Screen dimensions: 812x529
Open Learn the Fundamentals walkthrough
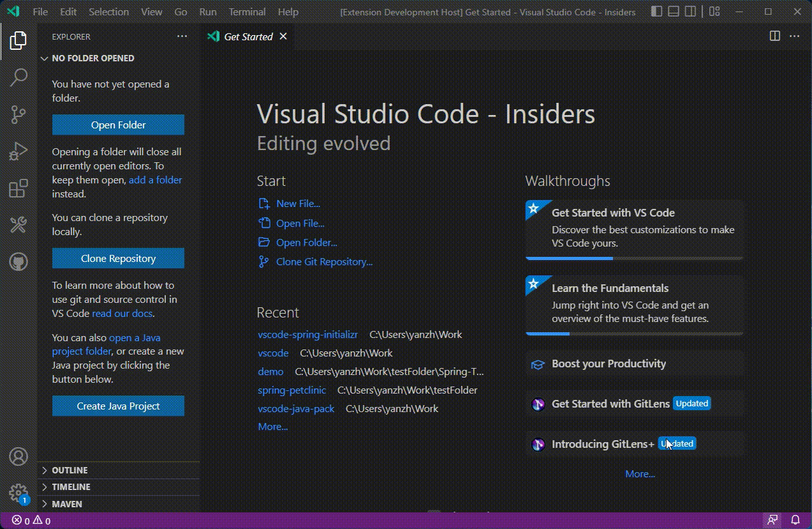coord(635,304)
